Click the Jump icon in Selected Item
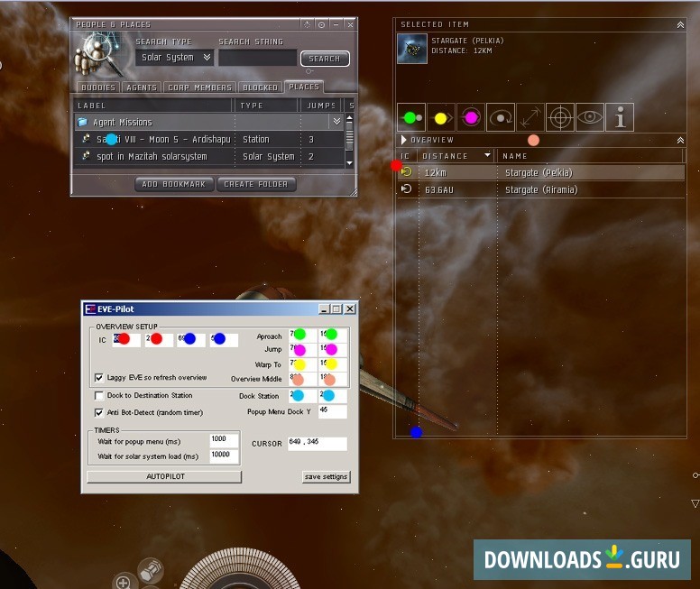 471,117
